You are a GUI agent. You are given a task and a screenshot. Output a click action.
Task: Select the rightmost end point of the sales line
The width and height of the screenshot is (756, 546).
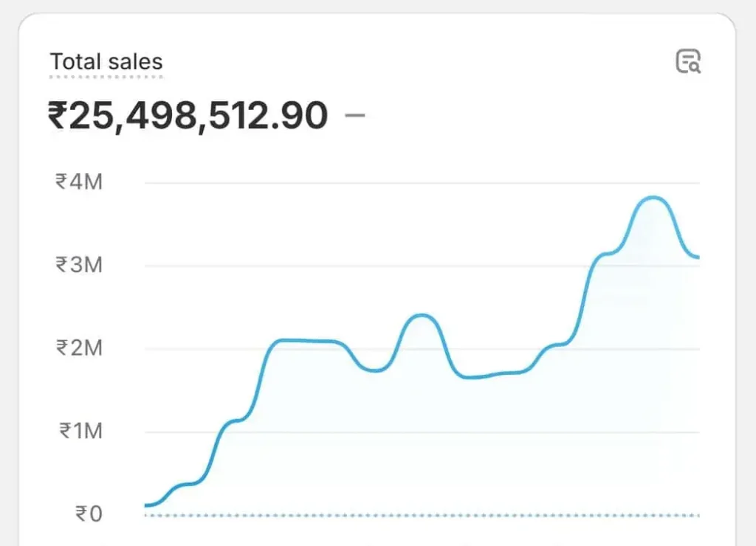(x=698, y=258)
